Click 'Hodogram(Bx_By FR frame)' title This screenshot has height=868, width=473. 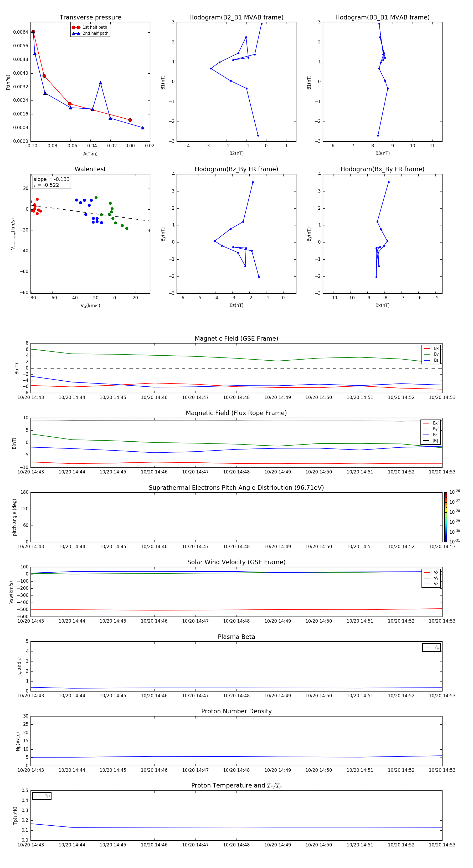pyautogui.click(x=382, y=169)
